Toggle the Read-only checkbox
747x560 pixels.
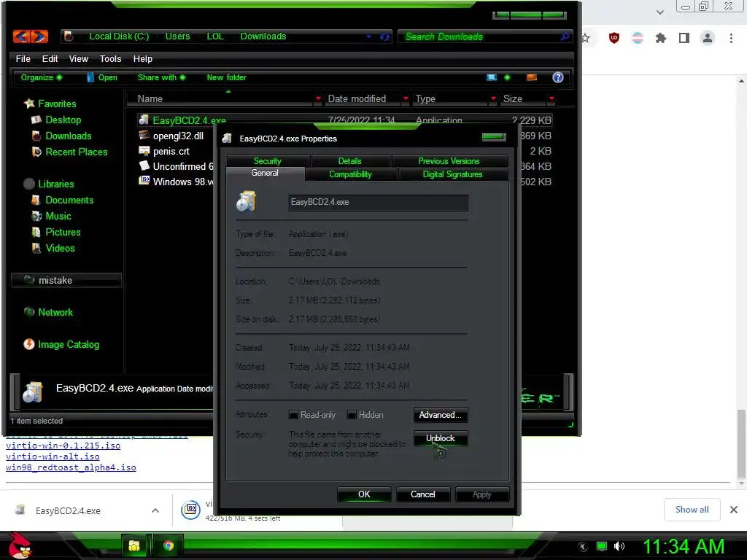coord(293,415)
